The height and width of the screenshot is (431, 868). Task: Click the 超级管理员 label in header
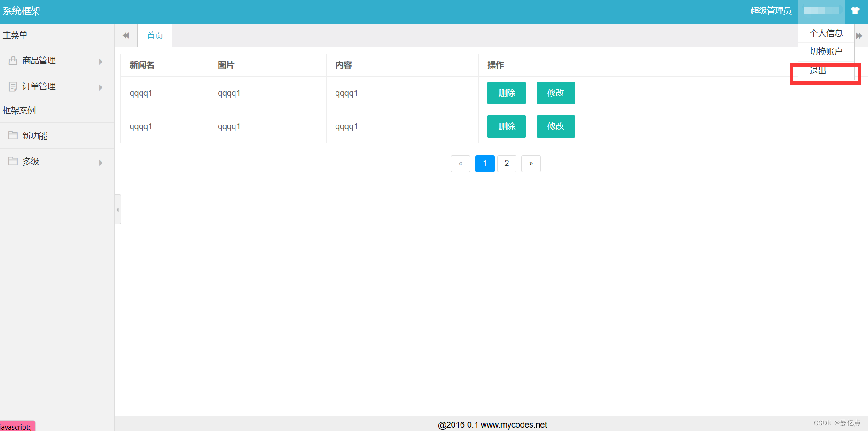(x=771, y=11)
